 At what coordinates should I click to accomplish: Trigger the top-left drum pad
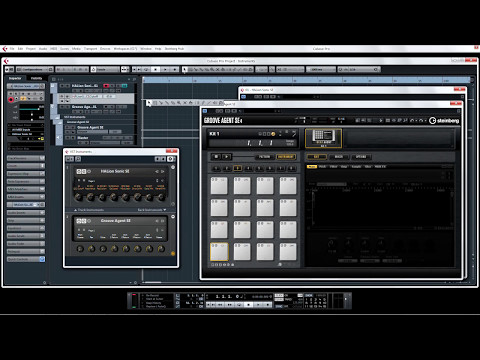pos(219,185)
